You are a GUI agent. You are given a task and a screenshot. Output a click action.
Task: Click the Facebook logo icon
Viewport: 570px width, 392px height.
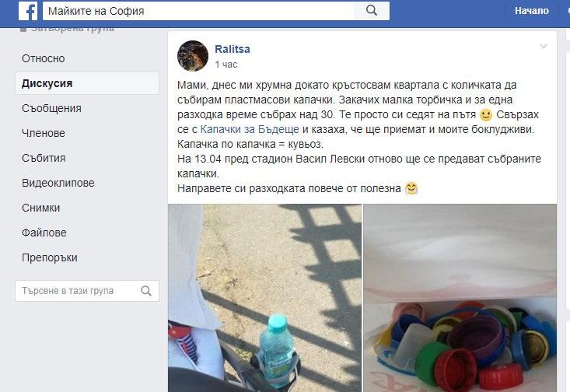click(x=28, y=11)
